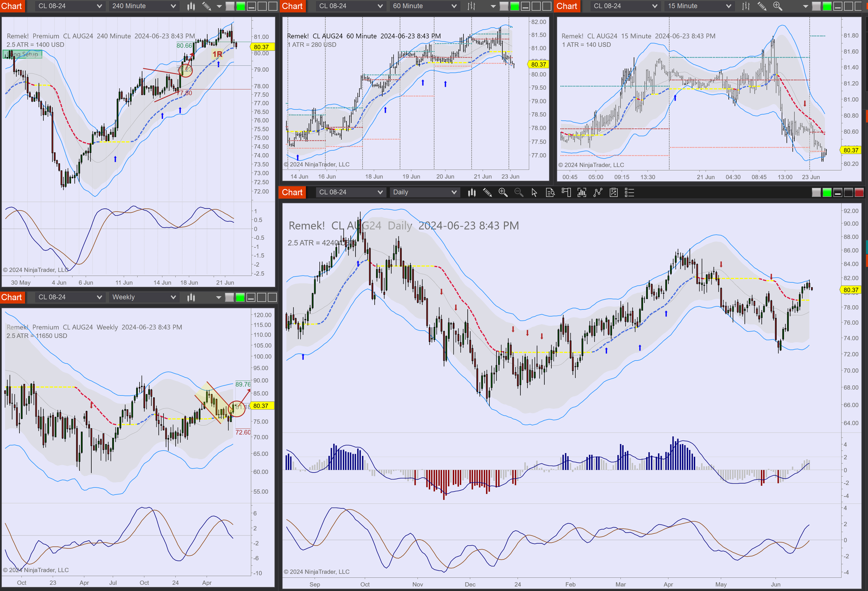Click zoom in magnifier in 15 Minute chart
Screen dimensions: 868x591
click(778, 6)
